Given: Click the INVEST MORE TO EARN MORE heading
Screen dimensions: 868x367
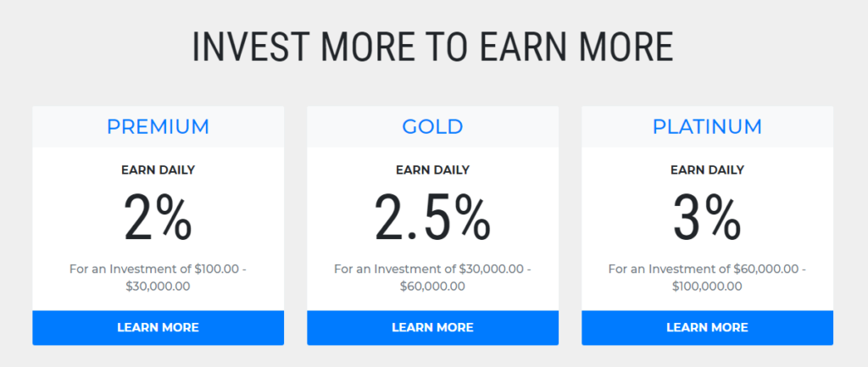Looking at the screenshot, I should pyautogui.click(x=433, y=47).
